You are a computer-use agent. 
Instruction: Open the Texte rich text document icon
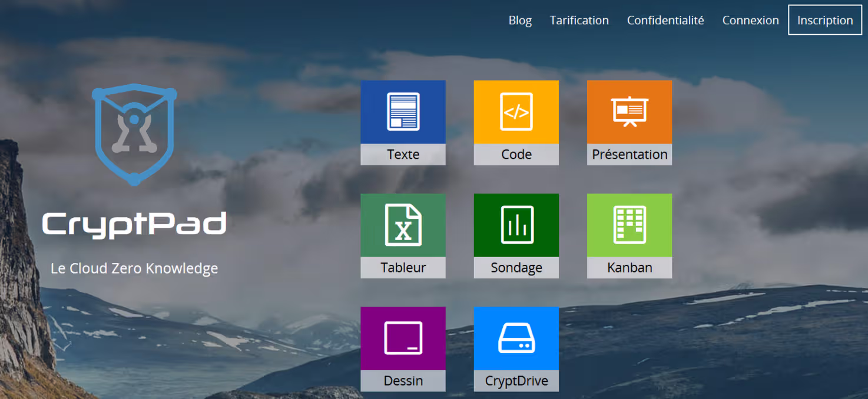pos(403,112)
